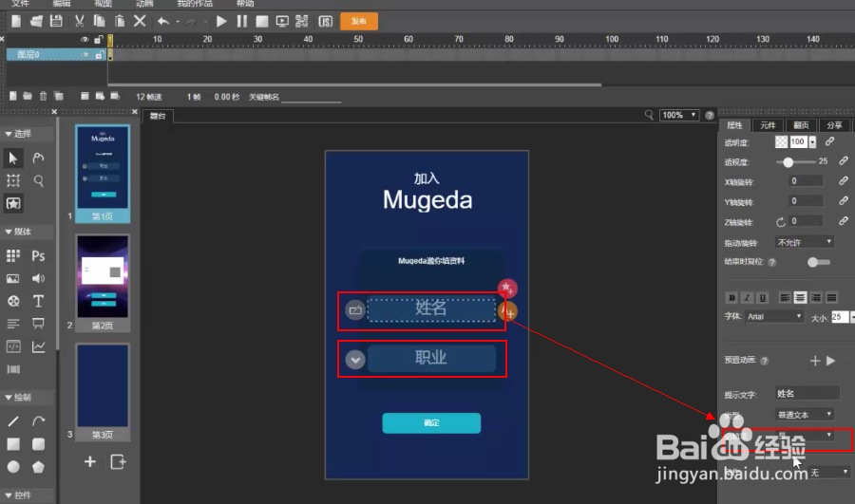Switch to the 翻页 tab
This screenshot has width=855, height=504.
[801, 125]
